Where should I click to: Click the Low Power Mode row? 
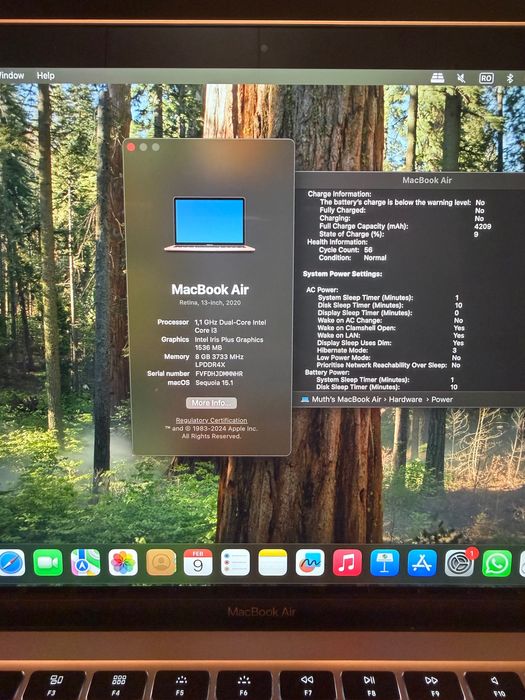(x=388, y=358)
